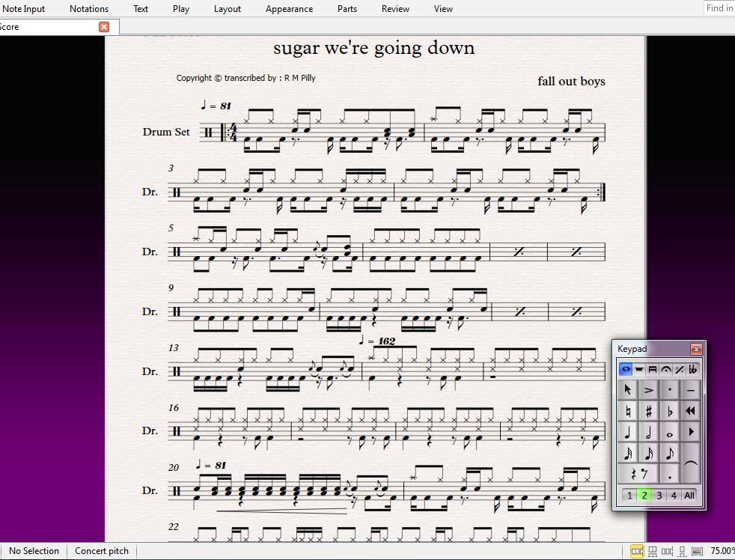Toggle the accent articulation on Keypad
Viewport: 735px width, 560px height.
648,390
